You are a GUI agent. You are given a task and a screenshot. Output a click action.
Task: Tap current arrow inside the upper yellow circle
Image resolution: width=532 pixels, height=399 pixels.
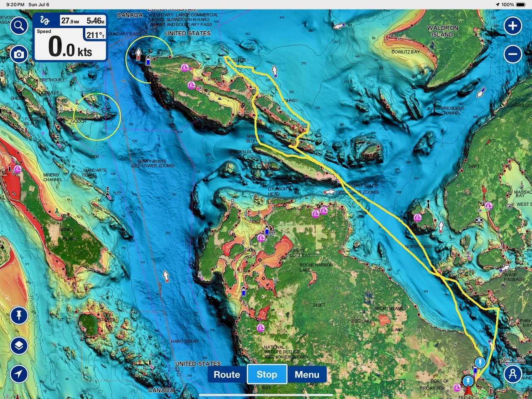point(138,54)
